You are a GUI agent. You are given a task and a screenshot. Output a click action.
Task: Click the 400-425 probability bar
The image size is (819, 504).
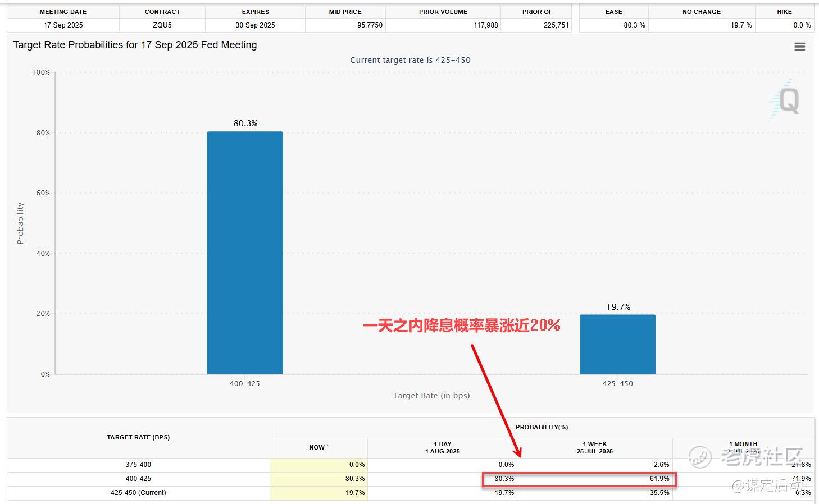point(245,253)
